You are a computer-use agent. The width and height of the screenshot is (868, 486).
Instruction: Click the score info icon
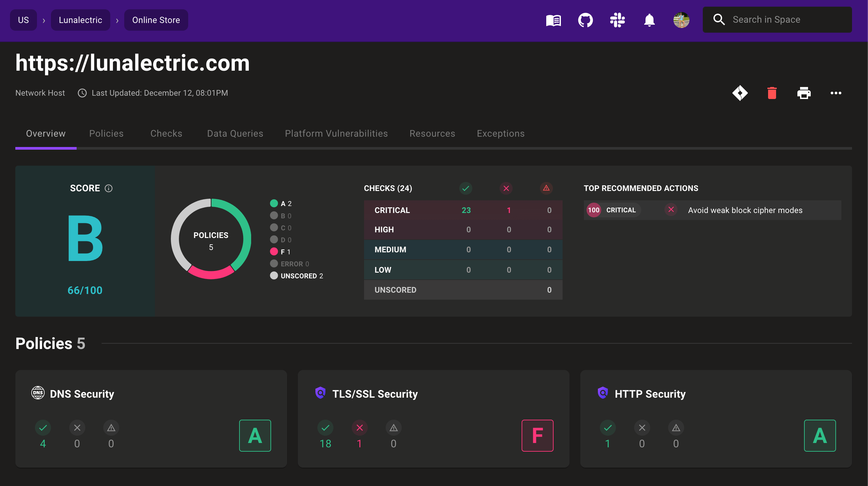click(109, 188)
